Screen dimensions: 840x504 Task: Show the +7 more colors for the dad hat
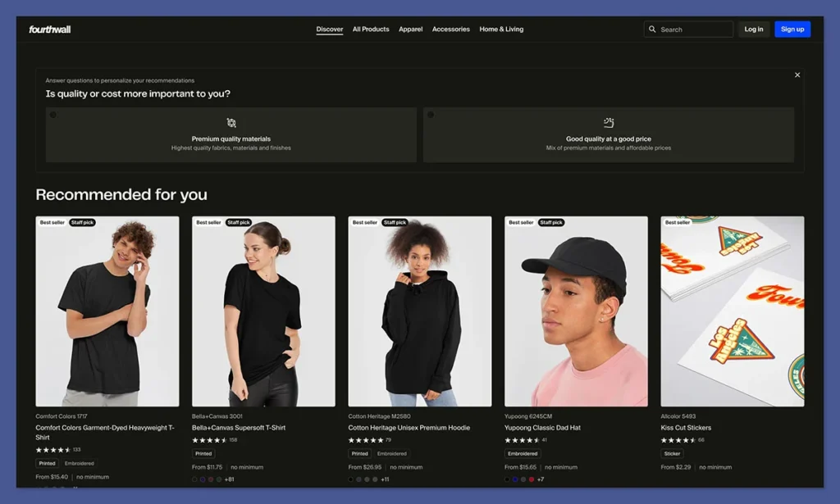(x=541, y=479)
